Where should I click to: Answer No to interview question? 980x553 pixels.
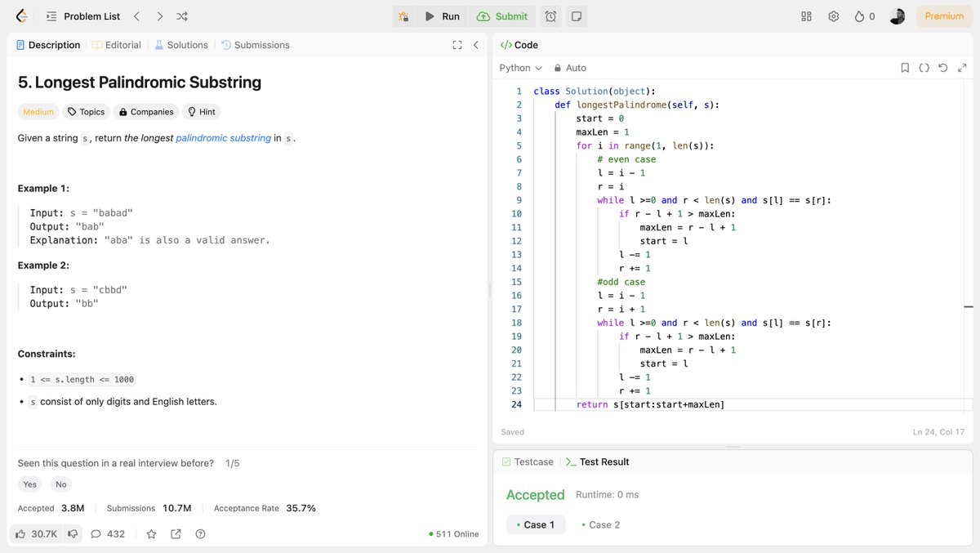click(x=61, y=484)
